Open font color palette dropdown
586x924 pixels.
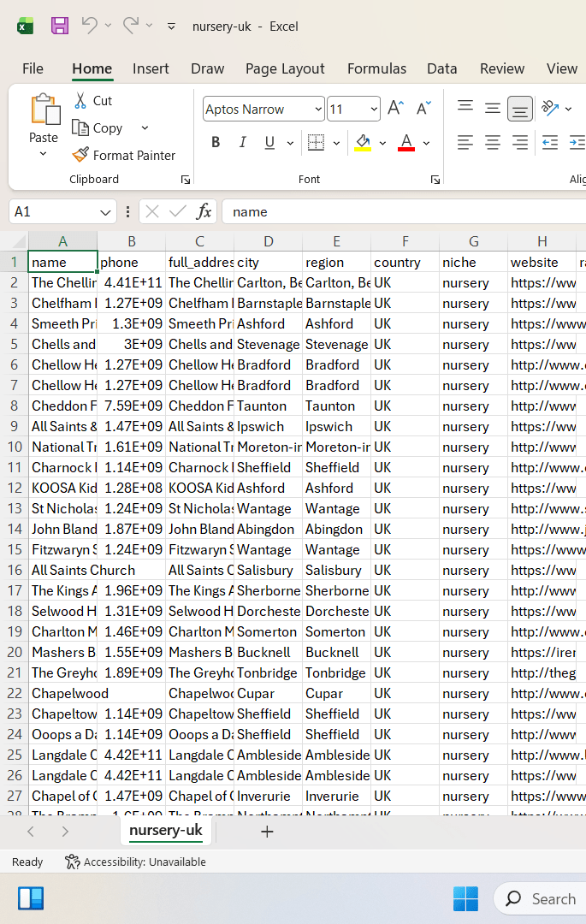pos(426,143)
